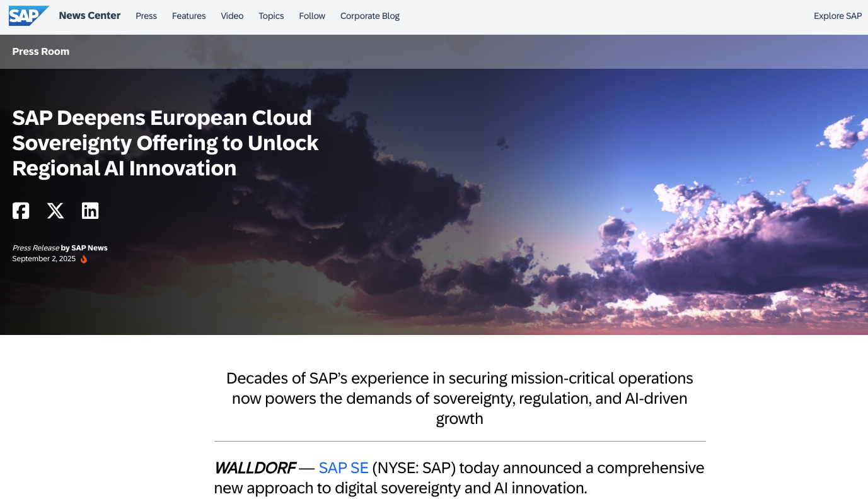Share article on X (Twitter)
The image size is (868, 499).
(x=55, y=211)
